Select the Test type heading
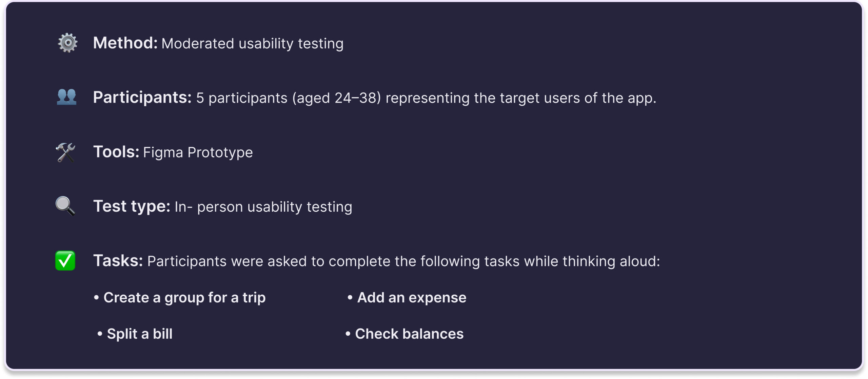The height and width of the screenshot is (379, 868). tap(132, 206)
